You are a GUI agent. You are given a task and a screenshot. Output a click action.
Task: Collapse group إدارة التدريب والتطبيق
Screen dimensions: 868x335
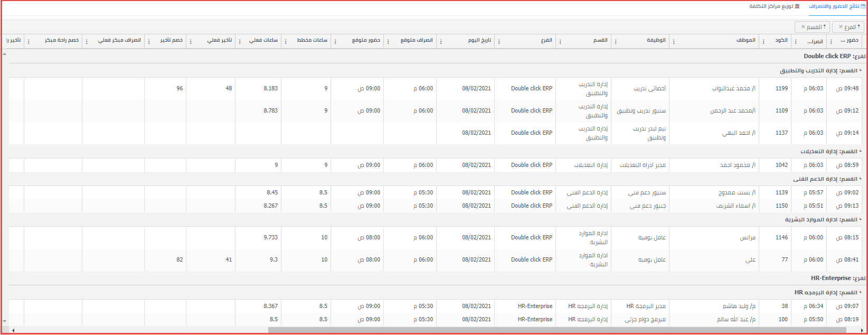click(860, 70)
